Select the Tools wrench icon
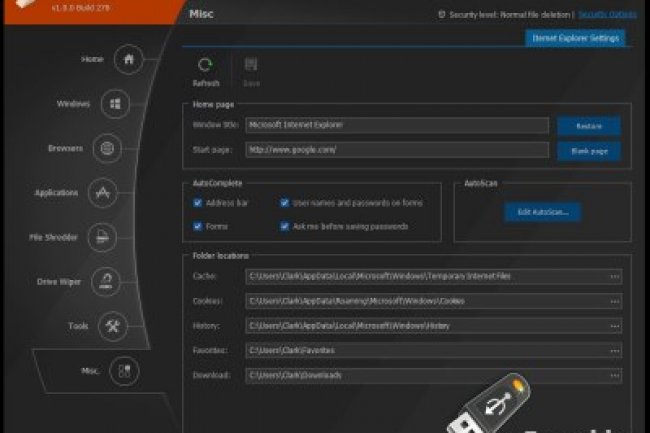The image size is (650, 433). 113,326
